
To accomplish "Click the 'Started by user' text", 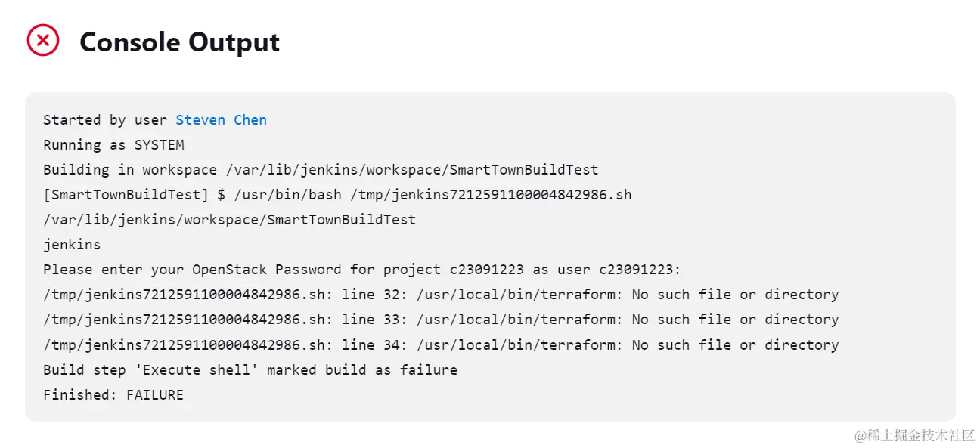I will [x=106, y=120].
